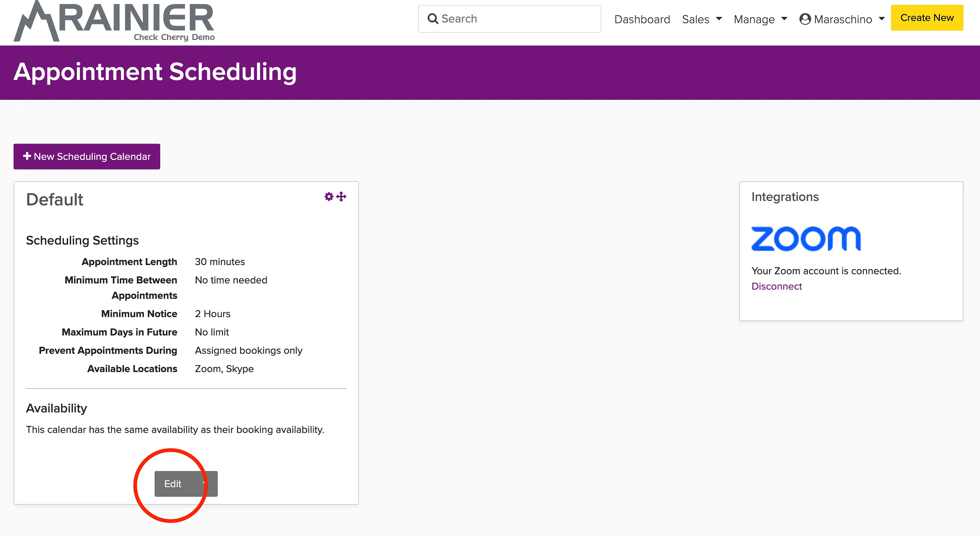Click the magnifying glass search icon
Screen dimensions: 980x536
coord(433,18)
